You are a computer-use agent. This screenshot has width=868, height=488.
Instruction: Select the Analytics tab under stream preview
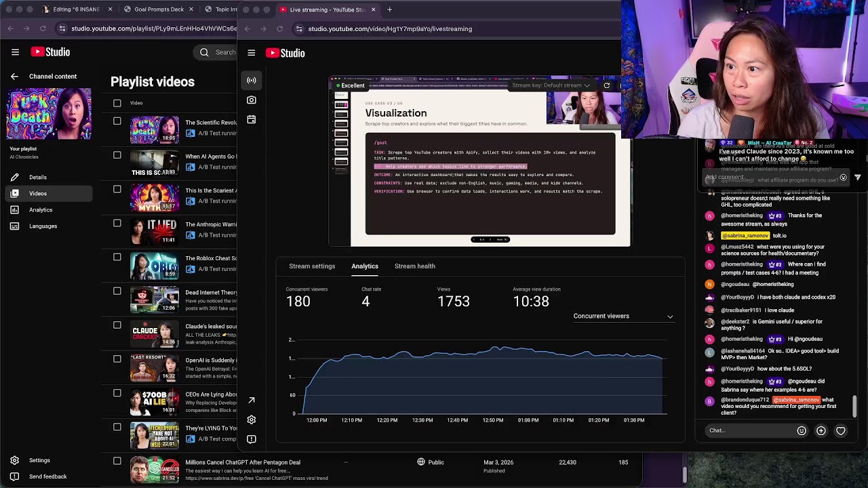tap(365, 266)
